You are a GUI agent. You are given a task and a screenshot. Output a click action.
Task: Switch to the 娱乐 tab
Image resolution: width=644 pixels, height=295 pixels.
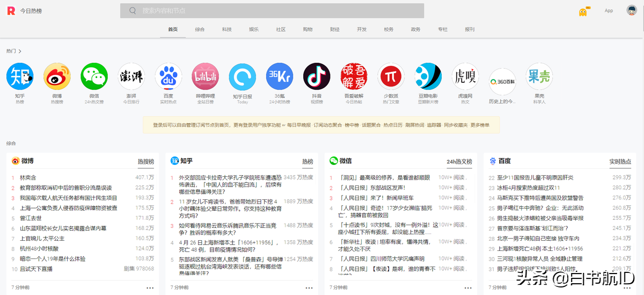pyautogui.click(x=254, y=30)
